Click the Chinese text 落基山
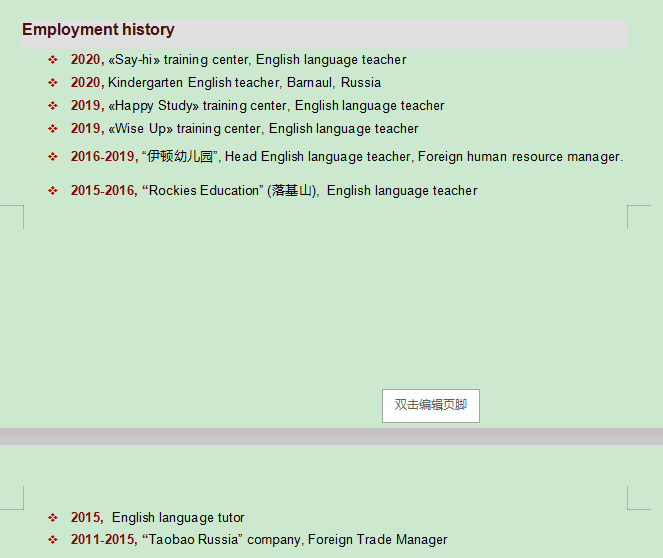Viewport: 663px width, 558px height. [292, 191]
